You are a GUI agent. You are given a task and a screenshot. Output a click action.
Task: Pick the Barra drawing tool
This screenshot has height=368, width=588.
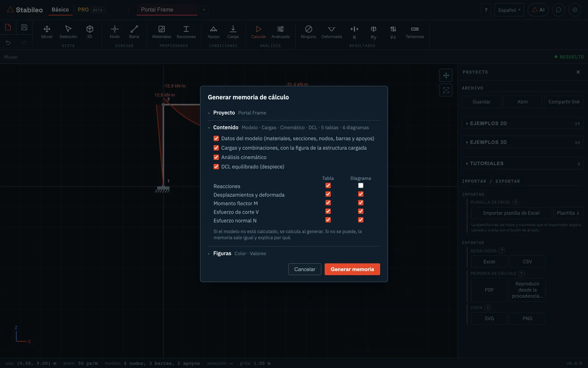coord(134,32)
